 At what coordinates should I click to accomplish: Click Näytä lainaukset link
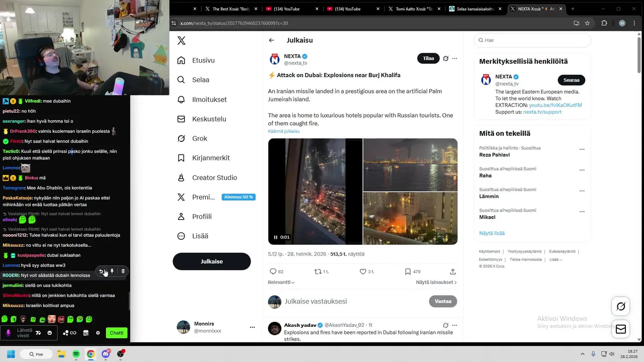pos(436,283)
